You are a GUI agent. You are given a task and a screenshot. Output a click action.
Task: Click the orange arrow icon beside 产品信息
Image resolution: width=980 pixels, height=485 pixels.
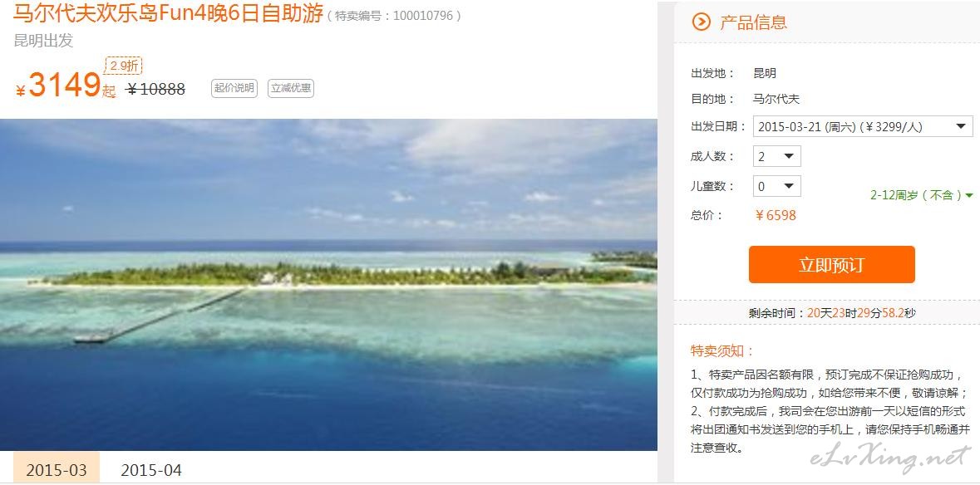[702, 22]
